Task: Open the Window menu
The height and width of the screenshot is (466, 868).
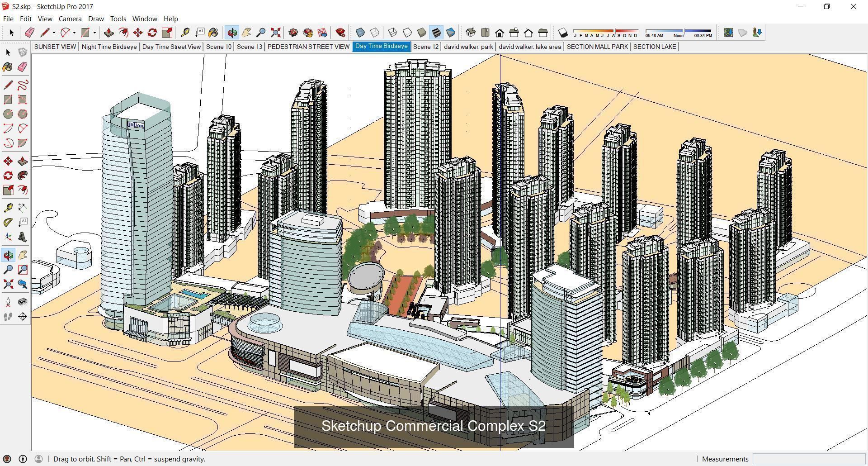Action: tap(145, 19)
